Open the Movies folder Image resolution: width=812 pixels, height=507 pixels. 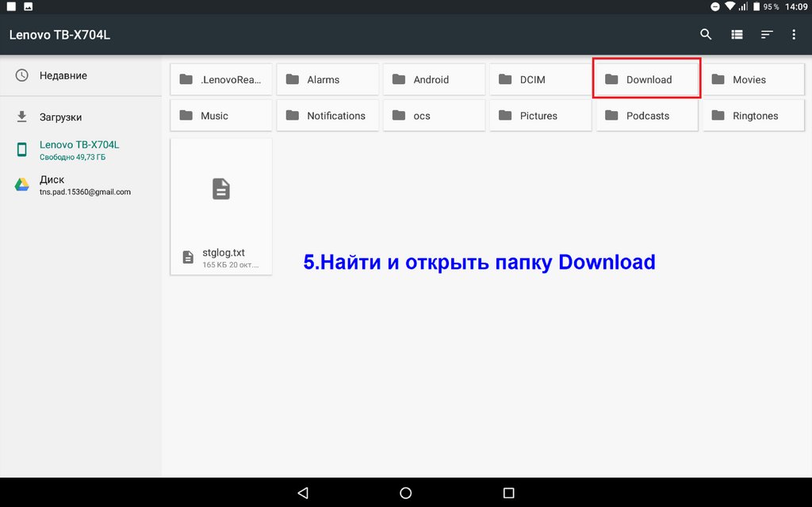(x=753, y=79)
